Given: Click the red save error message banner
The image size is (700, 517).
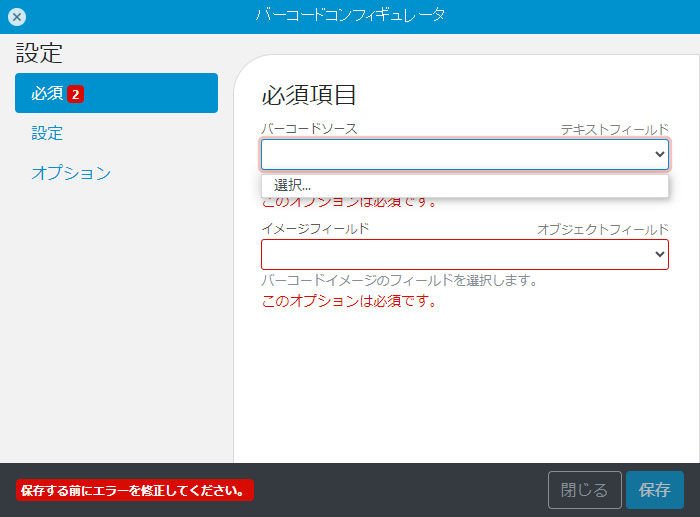Looking at the screenshot, I should [x=134, y=491].
